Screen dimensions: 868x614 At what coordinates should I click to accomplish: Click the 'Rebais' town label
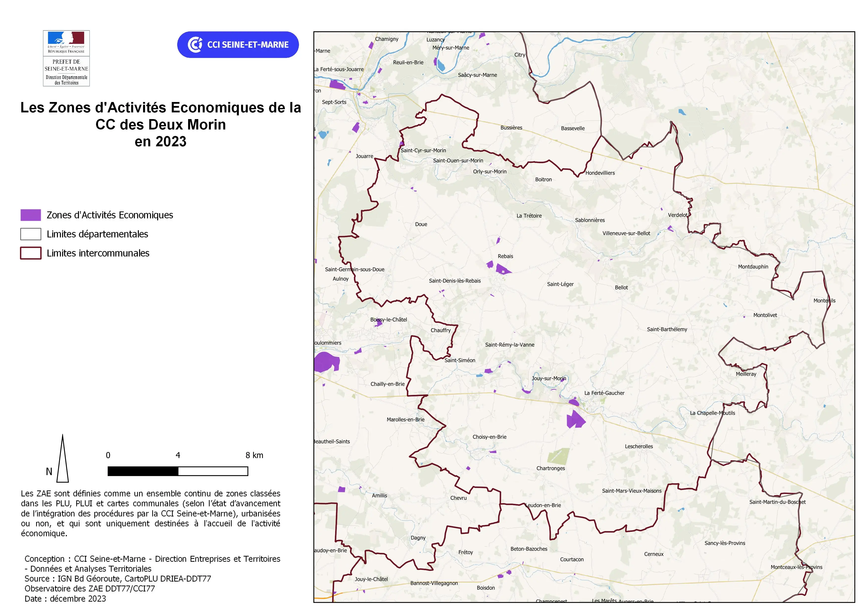click(x=505, y=256)
